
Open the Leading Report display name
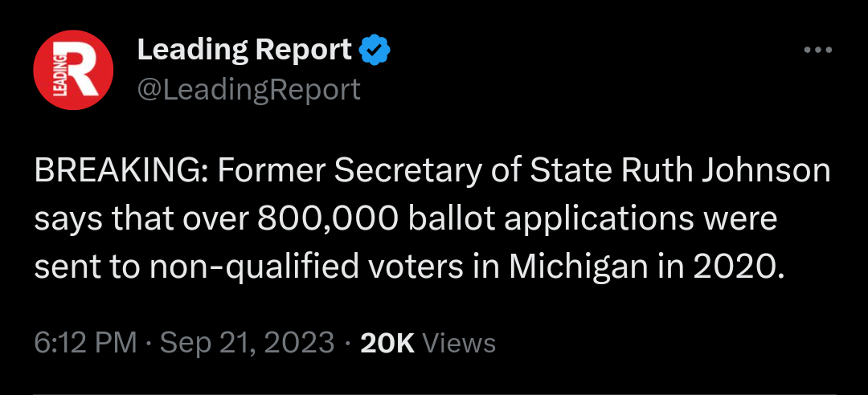click(x=244, y=51)
